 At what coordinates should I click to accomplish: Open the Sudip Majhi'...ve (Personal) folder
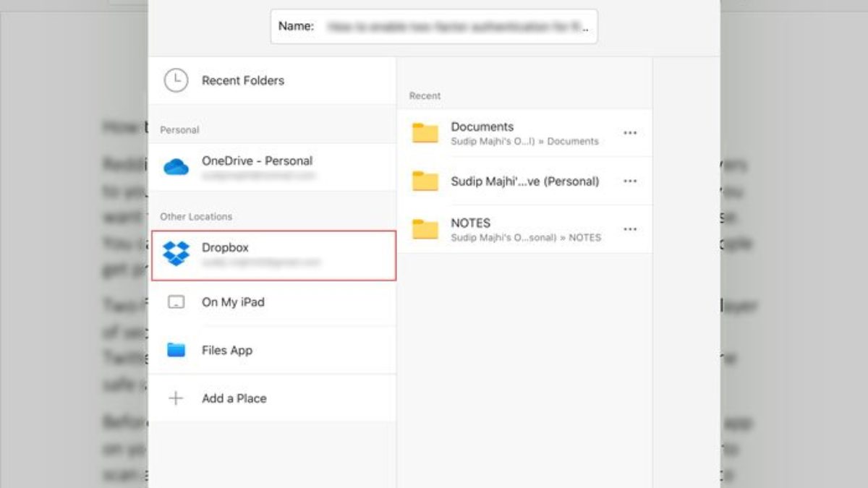point(524,181)
